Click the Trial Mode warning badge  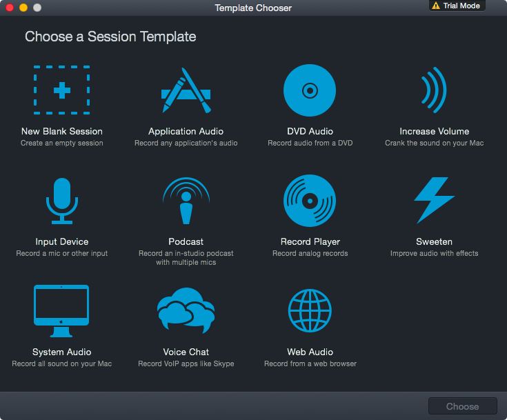click(x=457, y=6)
